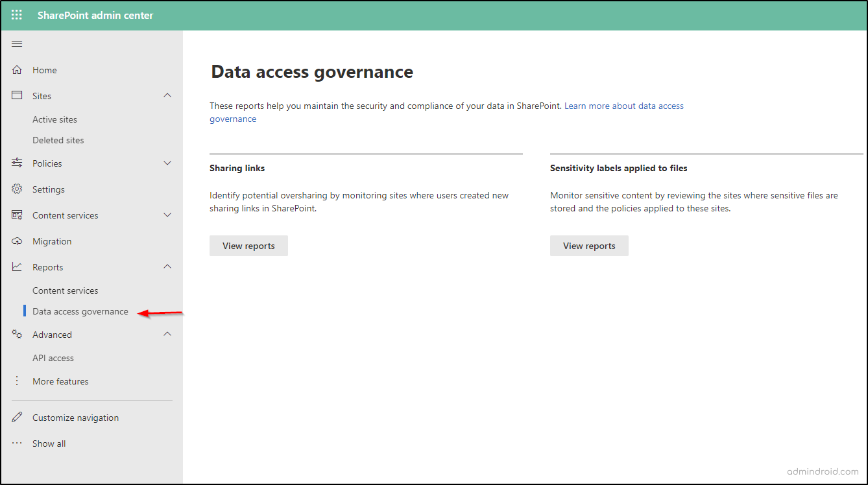868x485 pixels.
Task: Collapse the Advanced section chevron
Action: [x=167, y=335]
